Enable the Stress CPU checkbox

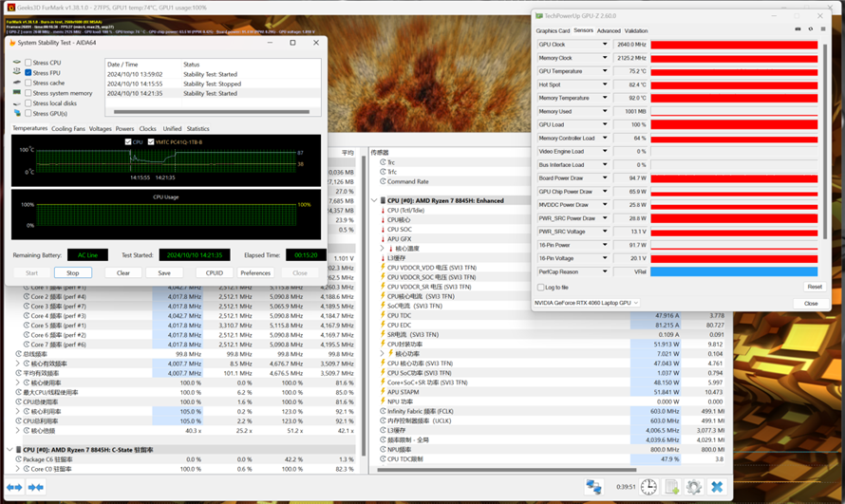pos(28,63)
